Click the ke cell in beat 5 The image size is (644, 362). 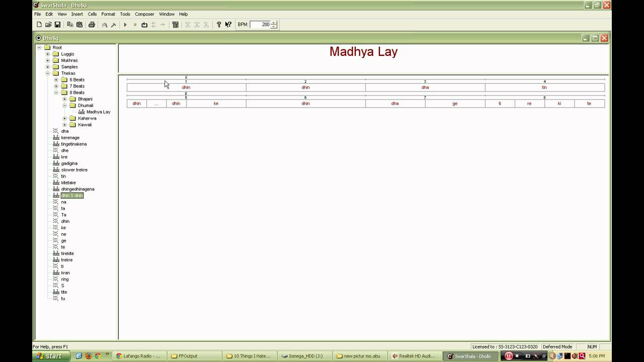tap(216, 104)
